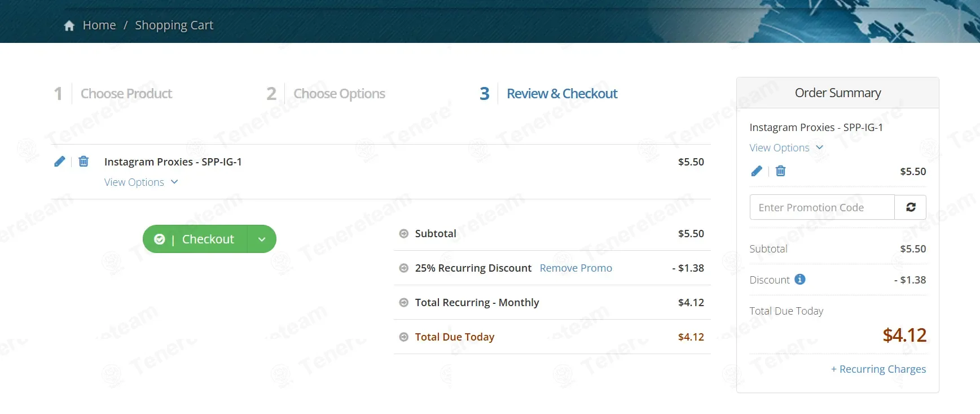Click the 25% Recurring Discount label
Image resolution: width=980 pixels, height=414 pixels.
(x=473, y=268)
